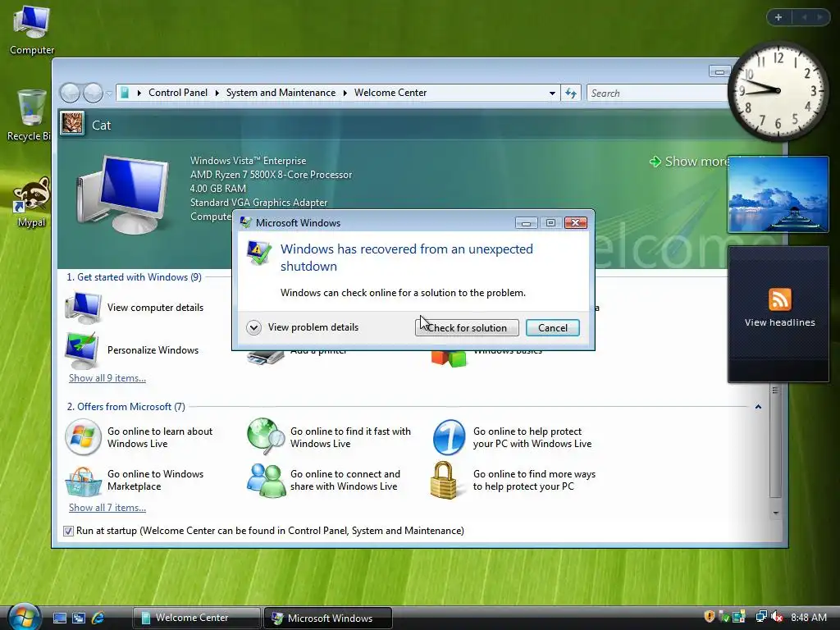Viewport: 840px width, 630px height.
Task: Click the Cat user account picture
Action: point(72,124)
